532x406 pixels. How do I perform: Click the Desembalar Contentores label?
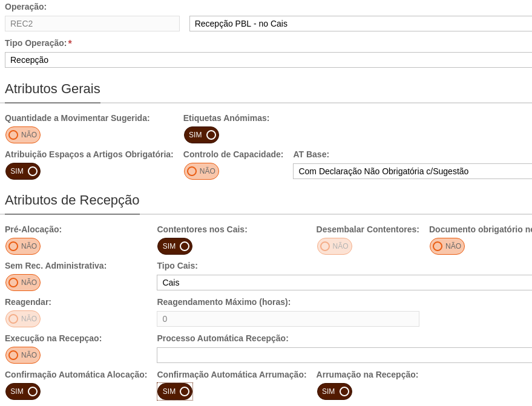pyautogui.click(x=368, y=229)
